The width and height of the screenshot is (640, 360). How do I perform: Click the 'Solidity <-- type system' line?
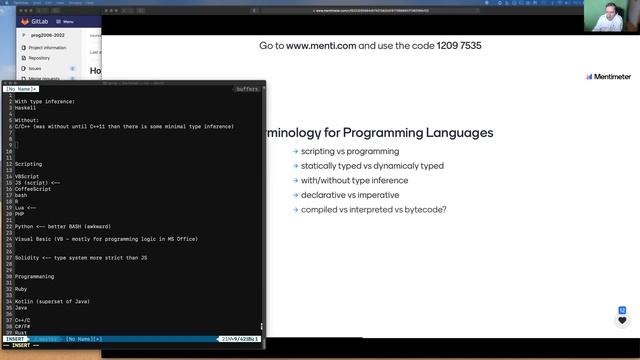point(81,258)
